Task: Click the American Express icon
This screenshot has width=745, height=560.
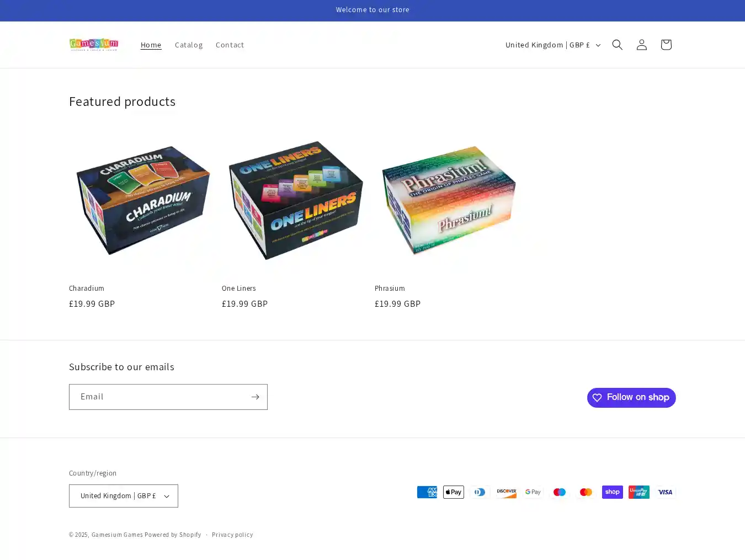Action: pyautogui.click(x=427, y=492)
